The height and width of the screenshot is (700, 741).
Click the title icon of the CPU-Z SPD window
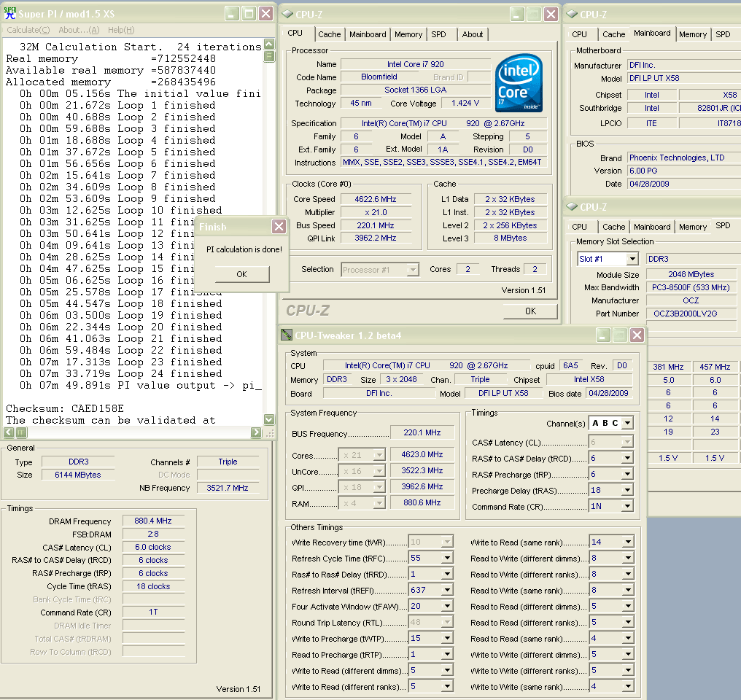572,206
